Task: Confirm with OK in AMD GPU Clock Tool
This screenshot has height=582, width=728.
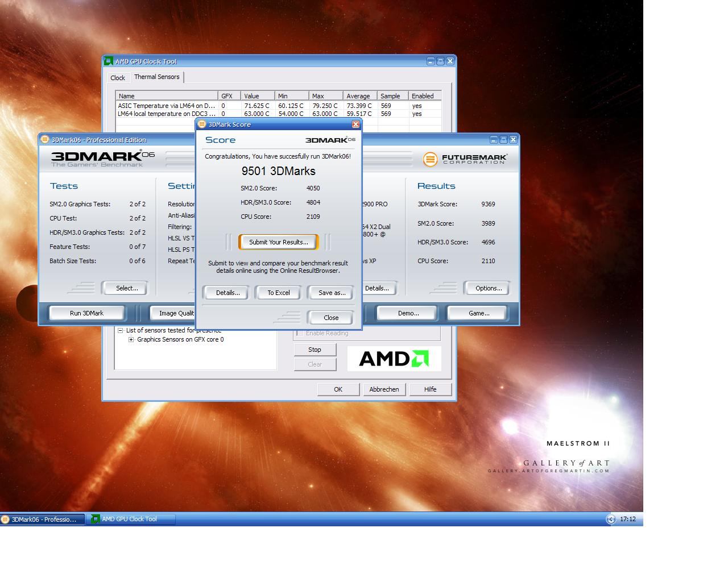Action: 338,389
